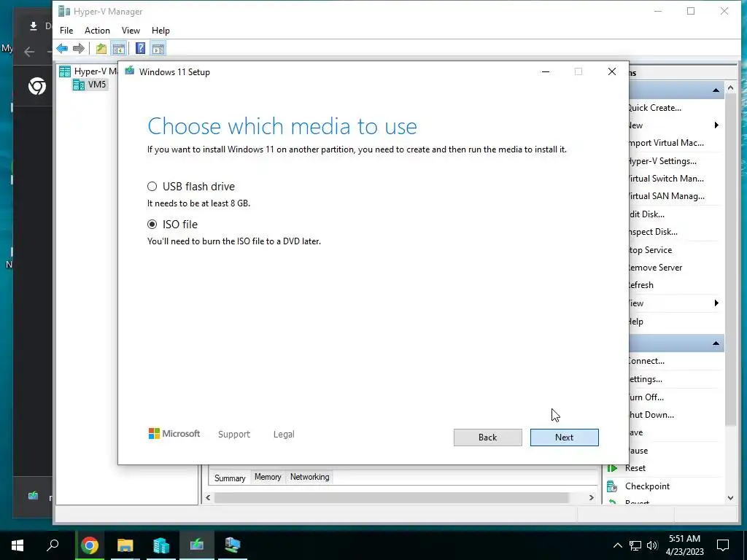Open Virtual Switch Manager action
This screenshot has height=560, width=747.
pyautogui.click(x=666, y=179)
